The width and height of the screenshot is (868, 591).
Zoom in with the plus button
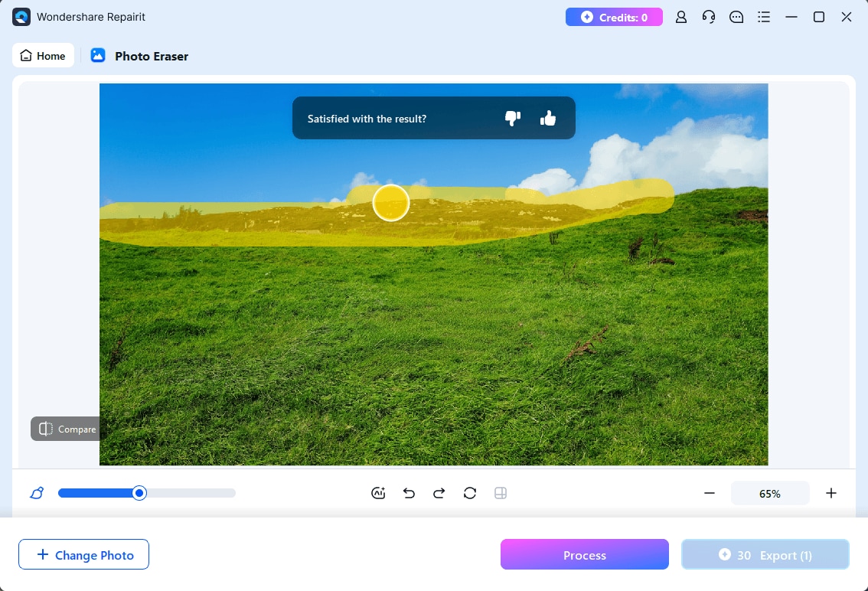[831, 493]
